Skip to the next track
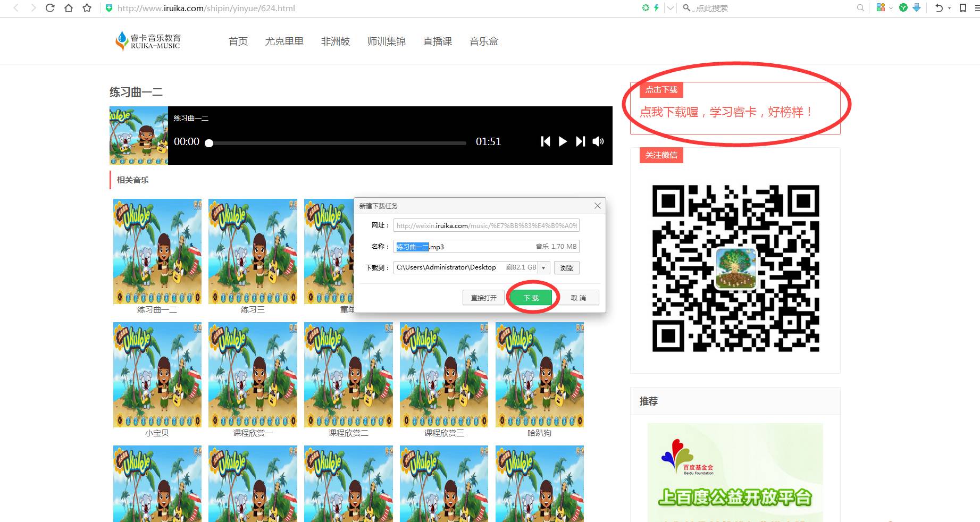 click(x=580, y=141)
